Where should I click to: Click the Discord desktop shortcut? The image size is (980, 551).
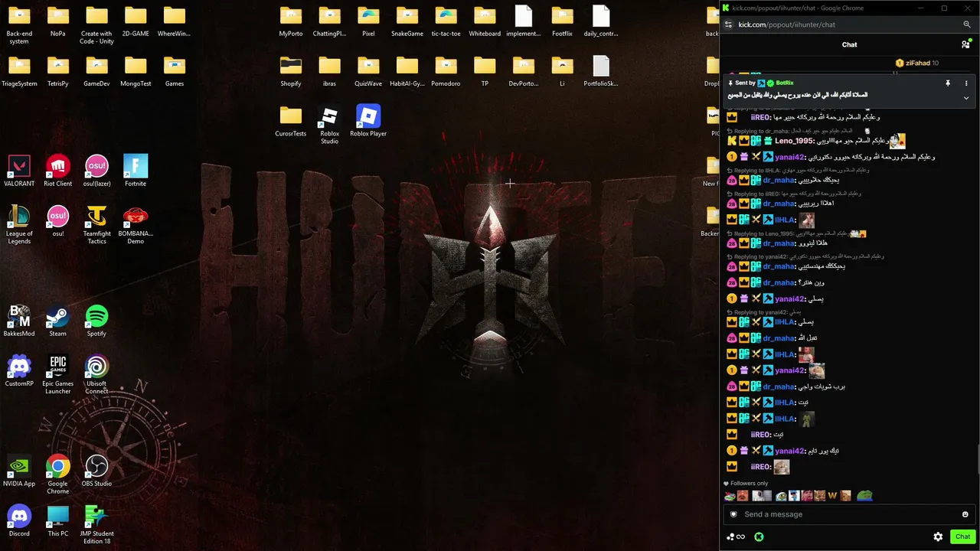coord(19,521)
